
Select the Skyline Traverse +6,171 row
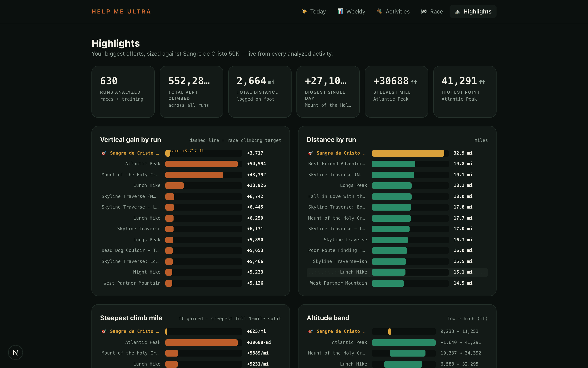pos(190,229)
